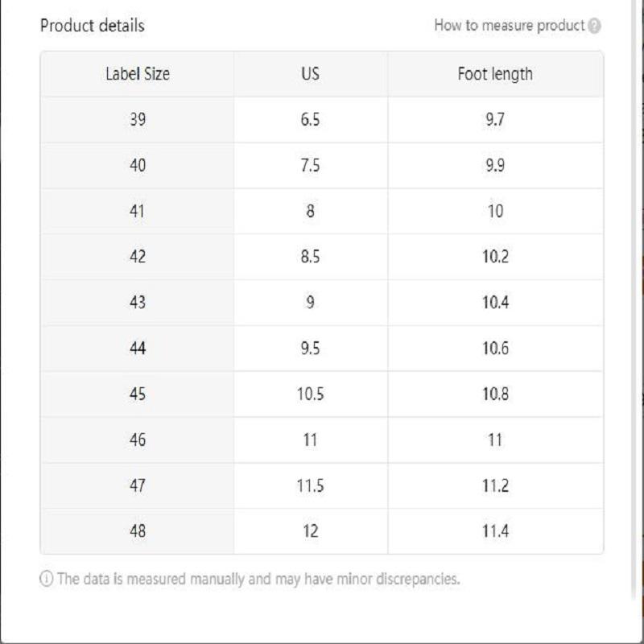The width and height of the screenshot is (644, 644).
Task: Click US size 10.5 cell
Action: (310, 394)
